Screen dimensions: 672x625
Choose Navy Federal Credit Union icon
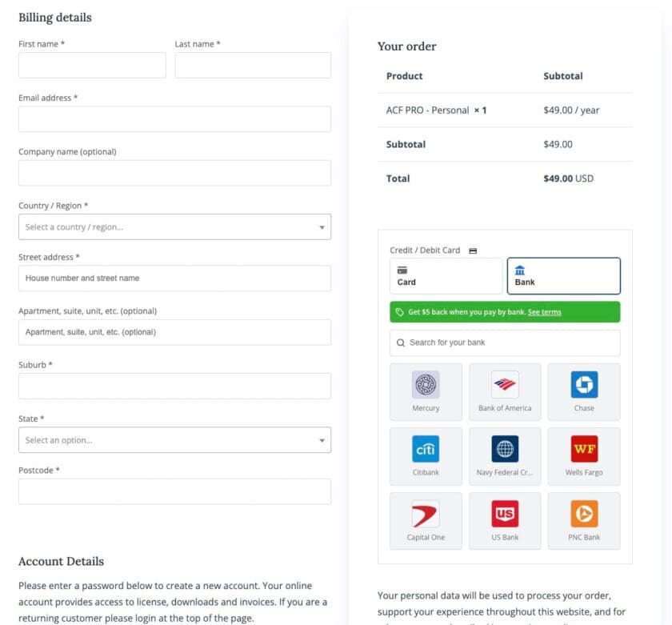(x=505, y=449)
